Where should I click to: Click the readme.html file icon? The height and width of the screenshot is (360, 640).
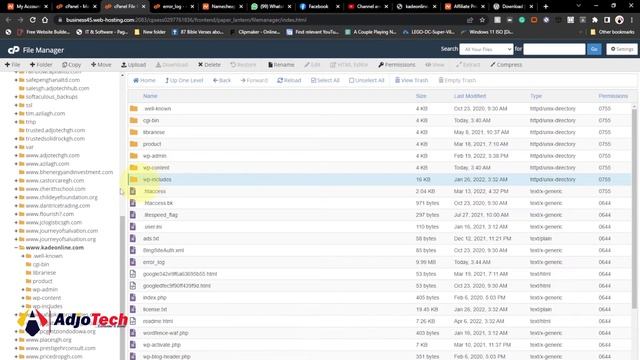click(x=133, y=321)
